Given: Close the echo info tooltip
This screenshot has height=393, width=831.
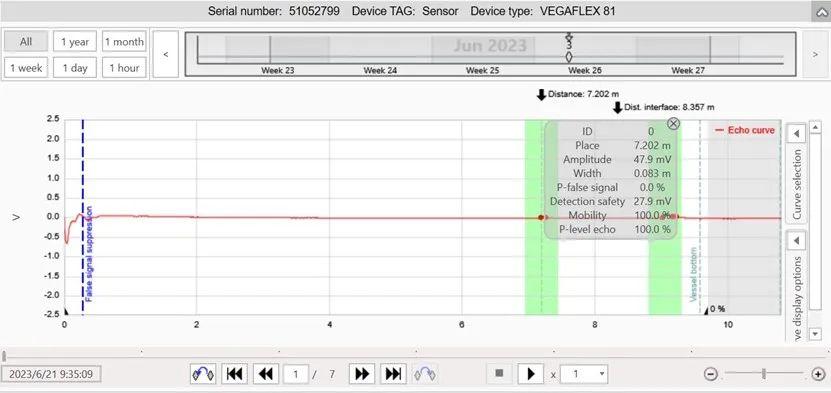Looking at the screenshot, I should click(673, 123).
